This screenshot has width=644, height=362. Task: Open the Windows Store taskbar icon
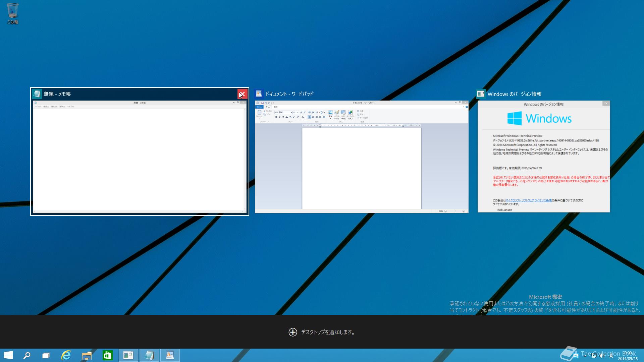[x=107, y=355]
